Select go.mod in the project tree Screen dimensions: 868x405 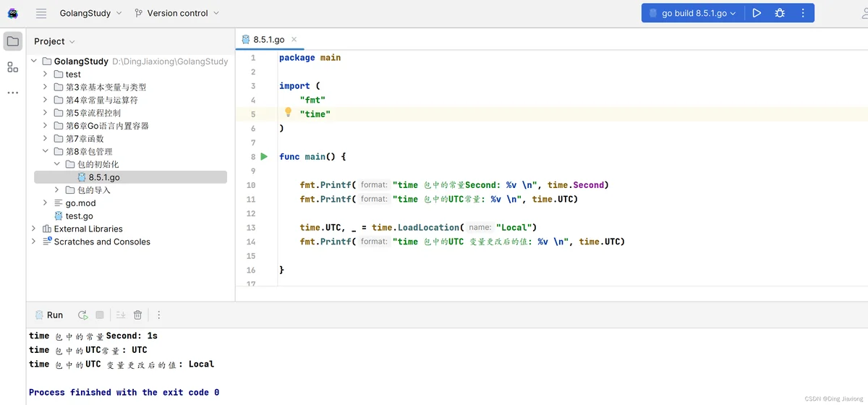pyautogui.click(x=80, y=203)
